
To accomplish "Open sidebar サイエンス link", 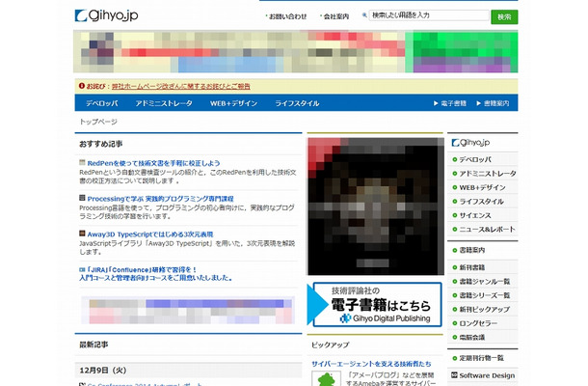I will pos(475,215).
